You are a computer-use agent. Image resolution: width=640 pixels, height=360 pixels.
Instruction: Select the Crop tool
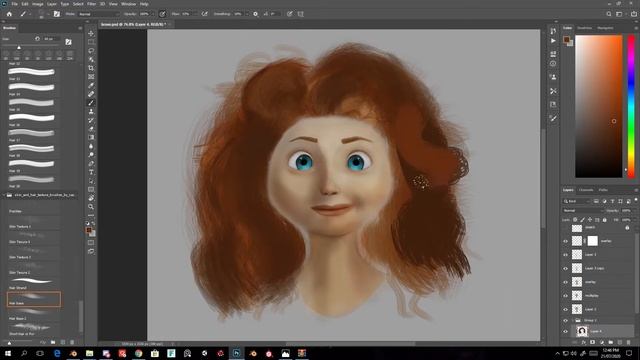coord(91,68)
